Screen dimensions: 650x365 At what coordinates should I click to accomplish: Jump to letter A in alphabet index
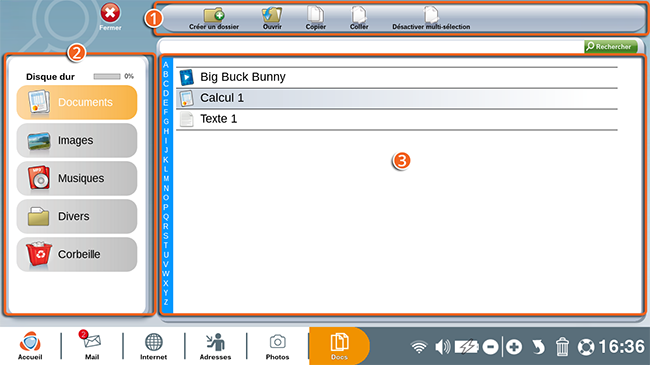(x=166, y=65)
